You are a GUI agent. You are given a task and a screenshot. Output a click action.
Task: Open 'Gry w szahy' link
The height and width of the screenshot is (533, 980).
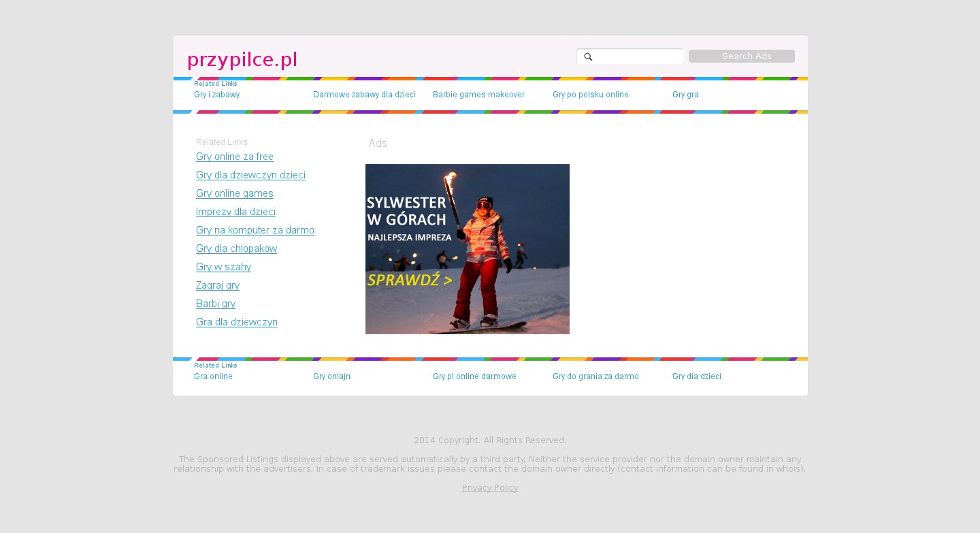(x=223, y=267)
